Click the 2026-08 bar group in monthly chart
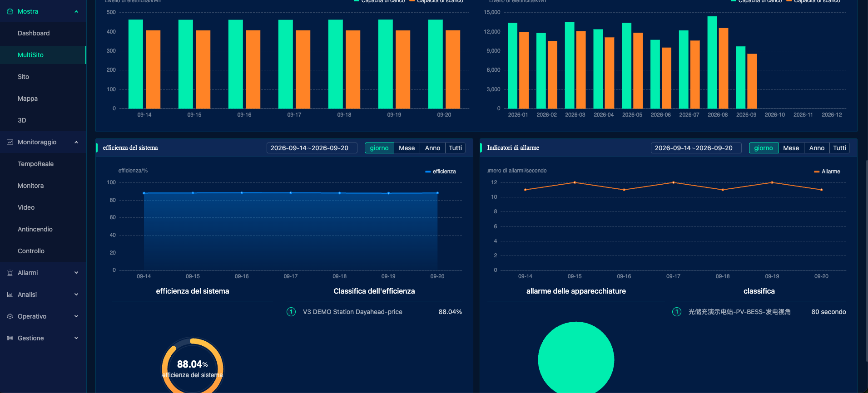 click(x=718, y=63)
